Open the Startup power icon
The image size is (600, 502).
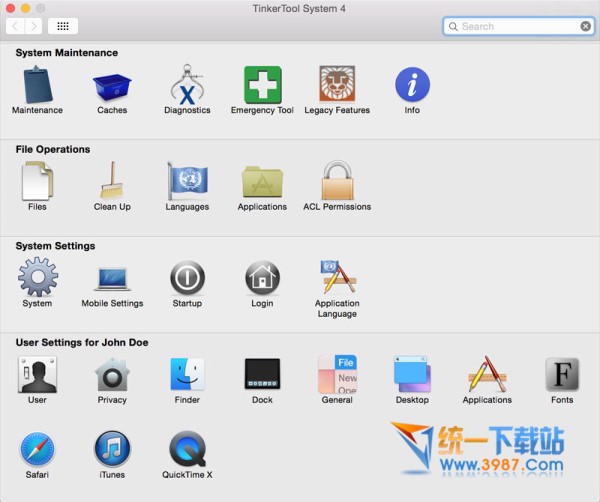tap(187, 277)
